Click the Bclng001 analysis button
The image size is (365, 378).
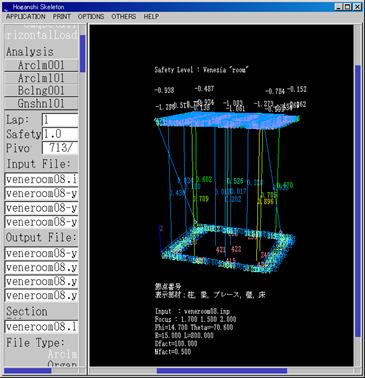click(x=41, y=91)
